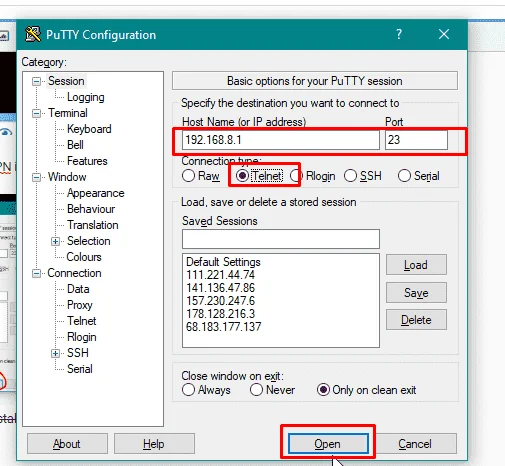This screenshot has height=466, width=505.
Task: Open the Behaviour category
Action: [x=91, y=209]
